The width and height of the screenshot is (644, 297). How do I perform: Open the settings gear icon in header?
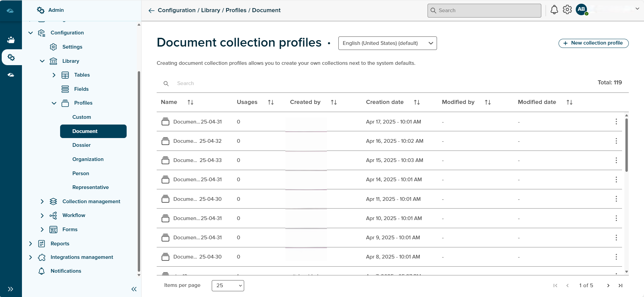(x=567, y=10)
